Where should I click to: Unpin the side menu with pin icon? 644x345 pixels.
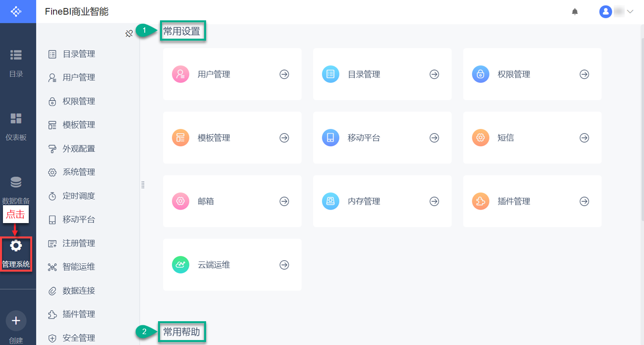coord(129,34)
